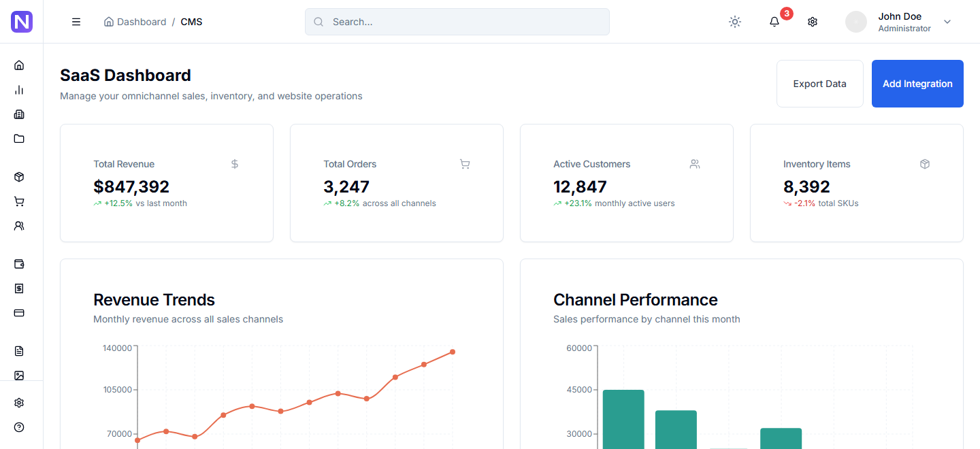The height and width of the screenshot is (449, 980).
Task: Click the Administrator role label
Action: coord(904,29)
